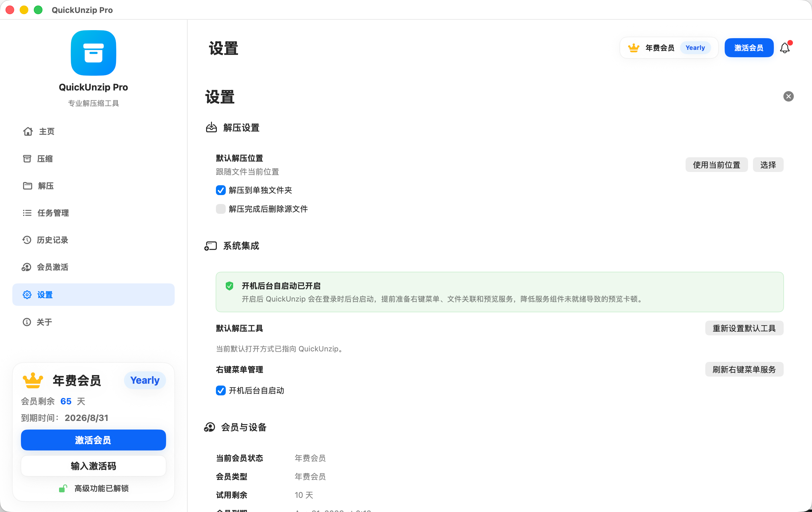Click top-right 激活会员 button
Image resolution: width=812 pixels, height=512 pixels.
click(749, 48)
